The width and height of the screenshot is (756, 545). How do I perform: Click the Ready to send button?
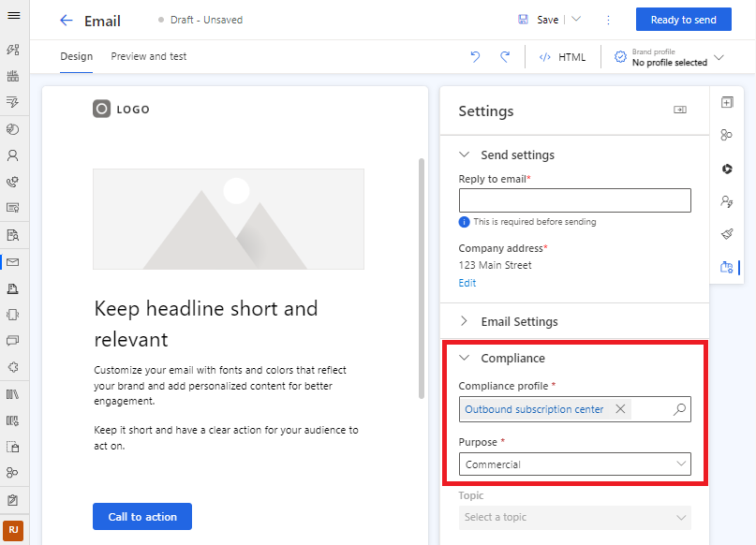(x=683, y=20)
